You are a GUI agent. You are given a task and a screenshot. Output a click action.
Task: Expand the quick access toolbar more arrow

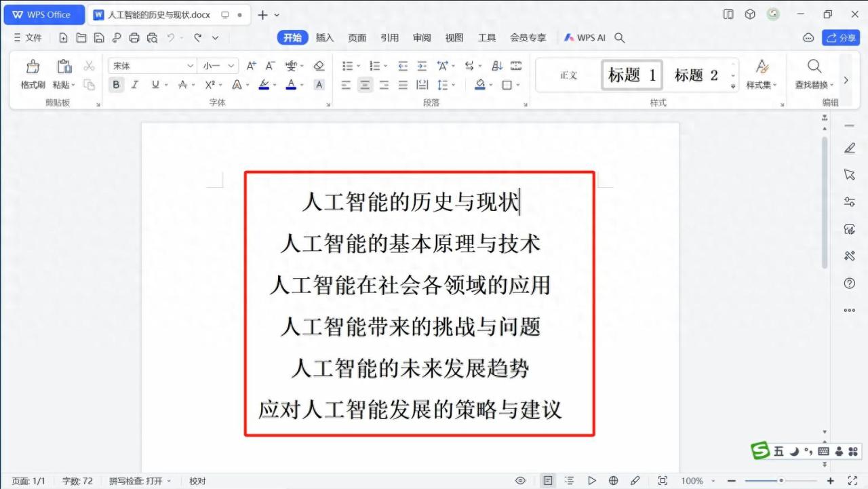[216, 38]
